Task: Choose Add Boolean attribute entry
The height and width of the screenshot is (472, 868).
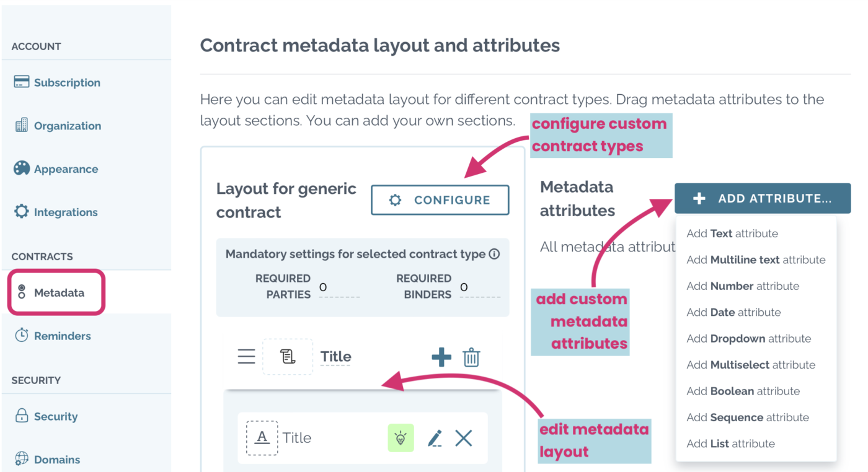Action: click(x=742, y=391)
